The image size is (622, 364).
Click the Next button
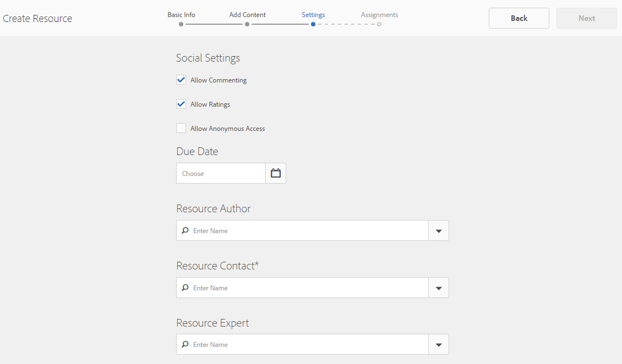pos(586,18)
